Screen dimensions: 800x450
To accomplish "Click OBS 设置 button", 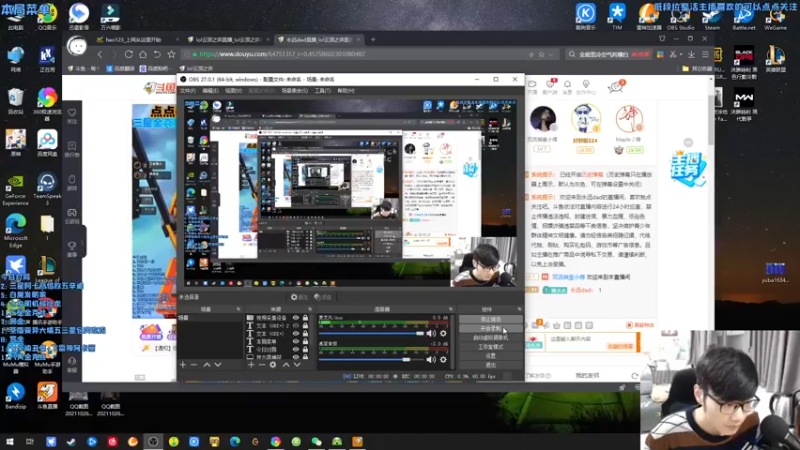I will [490, 356].
